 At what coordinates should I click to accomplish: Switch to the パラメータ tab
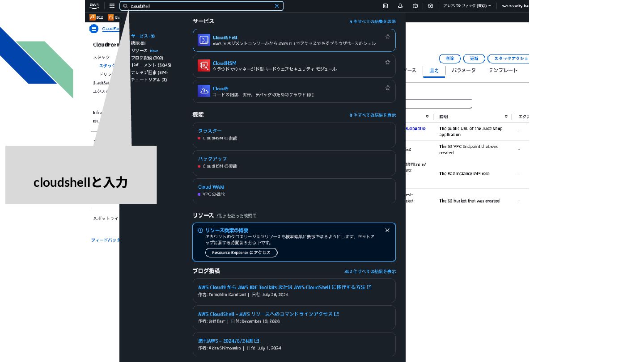[x=463, y=71]
